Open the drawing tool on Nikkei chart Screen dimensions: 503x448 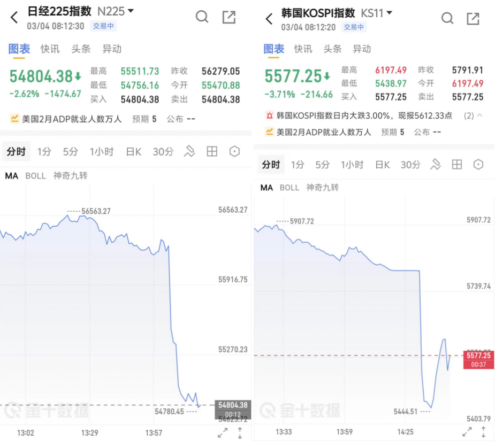(189, 152)
